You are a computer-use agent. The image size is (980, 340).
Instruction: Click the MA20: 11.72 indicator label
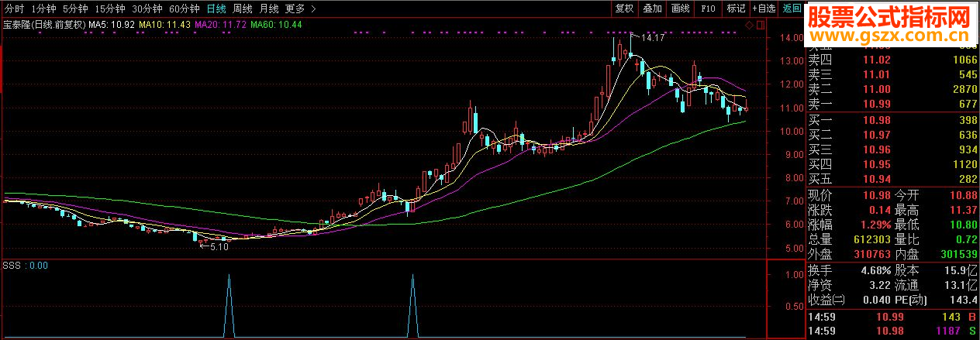[x=220, y=25]
